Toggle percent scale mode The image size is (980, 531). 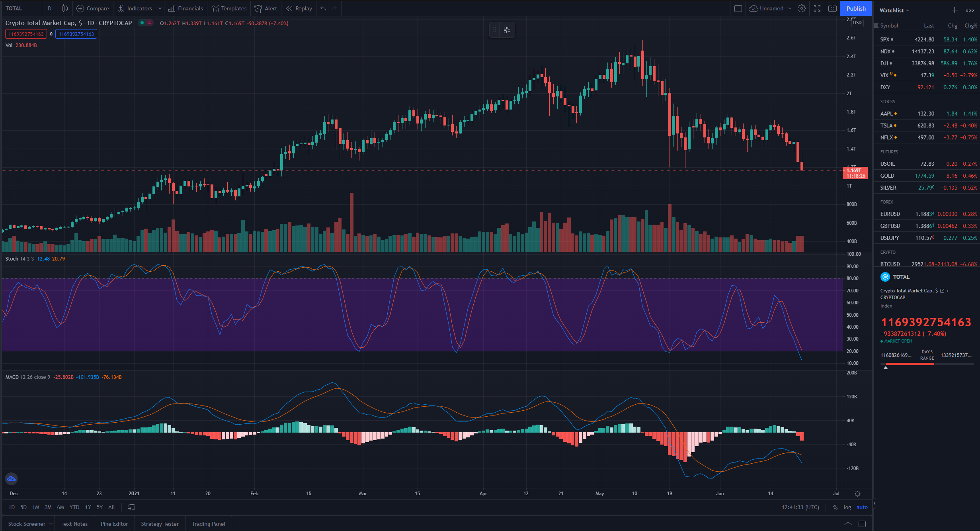tap(835, 507)
